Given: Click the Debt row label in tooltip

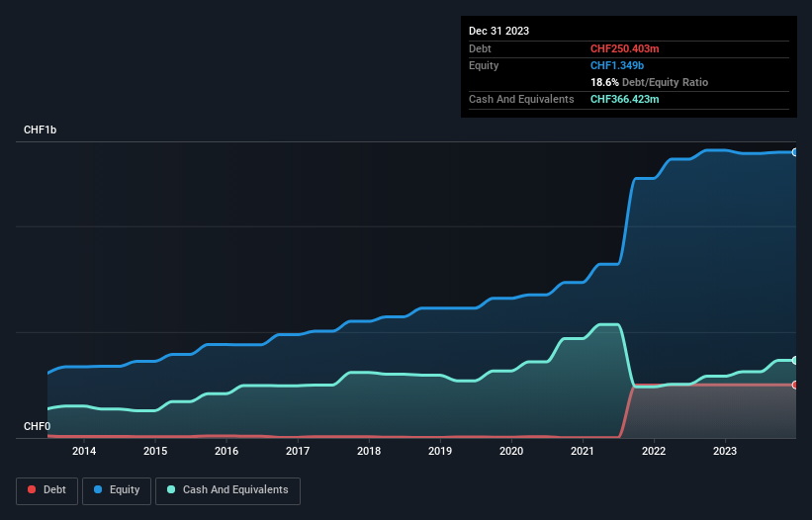Looking at the screenshot, I should (x=480, y=48).
